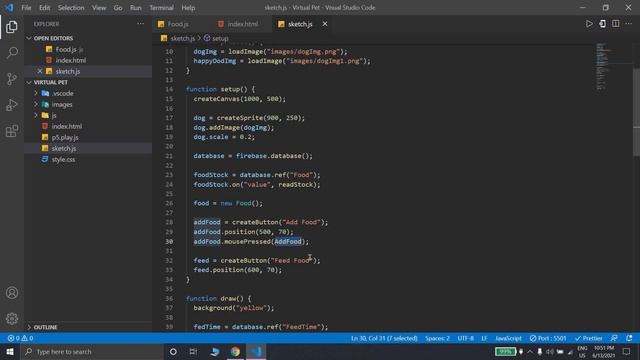Split the editor to the right

click(x=616, y=24)
